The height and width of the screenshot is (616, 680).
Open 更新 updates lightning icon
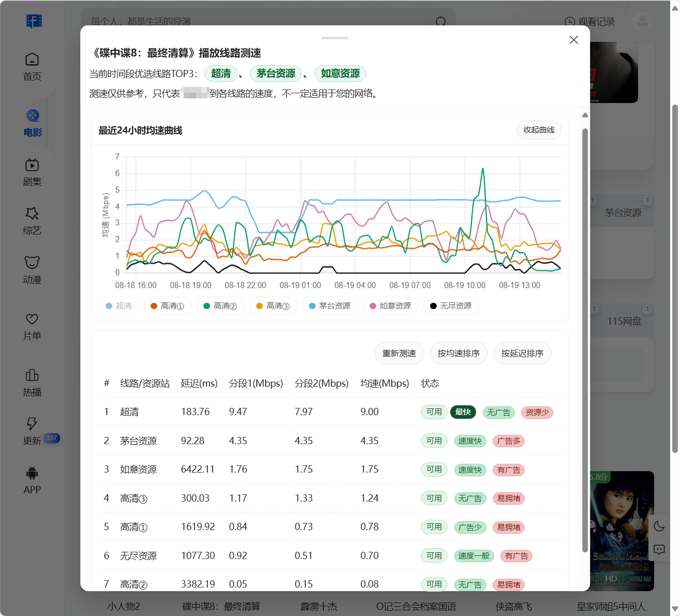(32, 423)
